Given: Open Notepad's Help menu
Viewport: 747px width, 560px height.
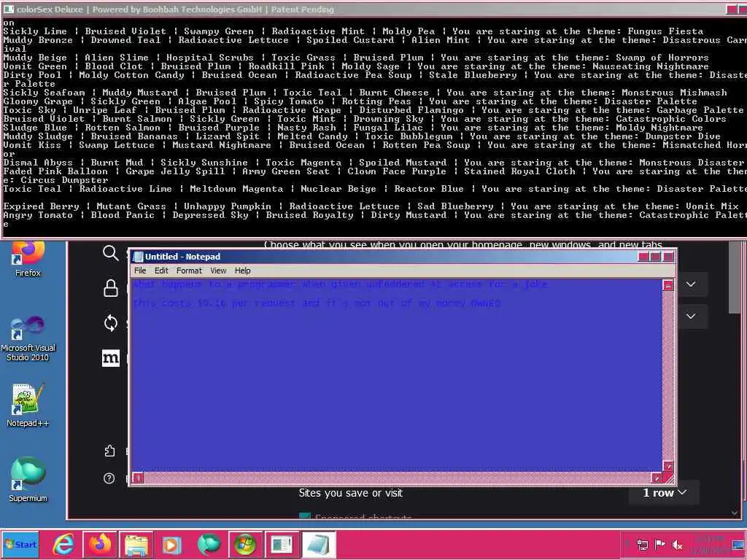Looking at the screenshot, I should click(242, 271).
